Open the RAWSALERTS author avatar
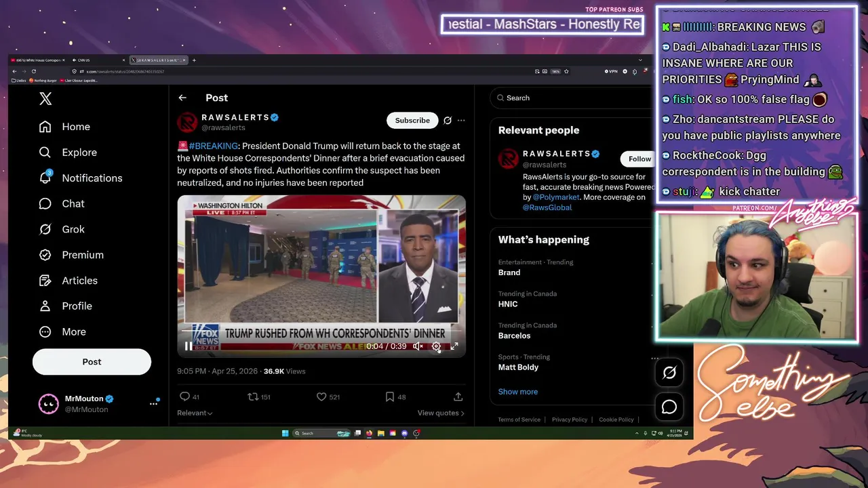 187,122
